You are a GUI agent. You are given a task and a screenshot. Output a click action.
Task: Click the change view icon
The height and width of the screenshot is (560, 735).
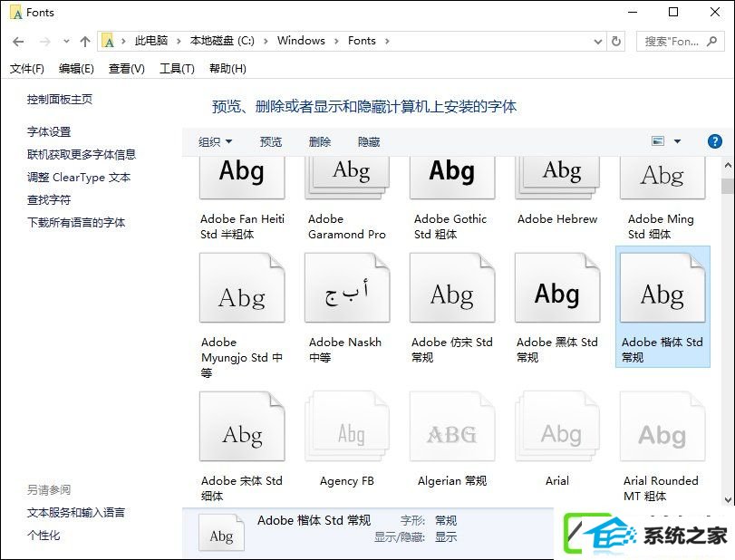658,141
